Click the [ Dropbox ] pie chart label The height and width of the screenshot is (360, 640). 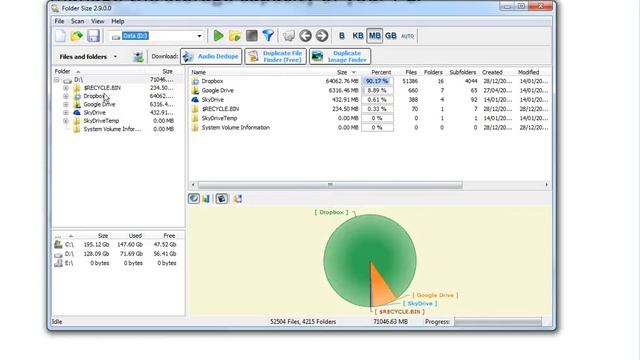point(331,212)
